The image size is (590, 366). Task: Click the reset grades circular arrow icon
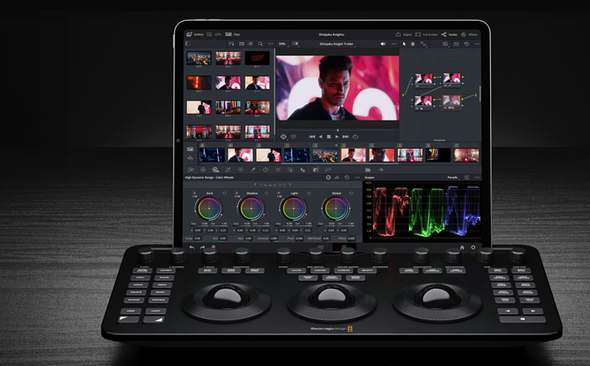pos(467,44)
